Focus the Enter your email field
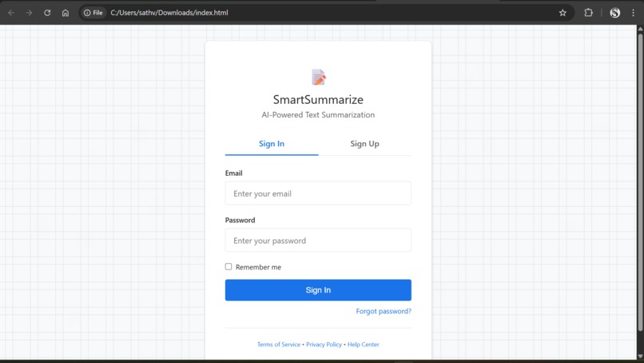The height and width of the screenshot is (363, 644). pos(318,193)
